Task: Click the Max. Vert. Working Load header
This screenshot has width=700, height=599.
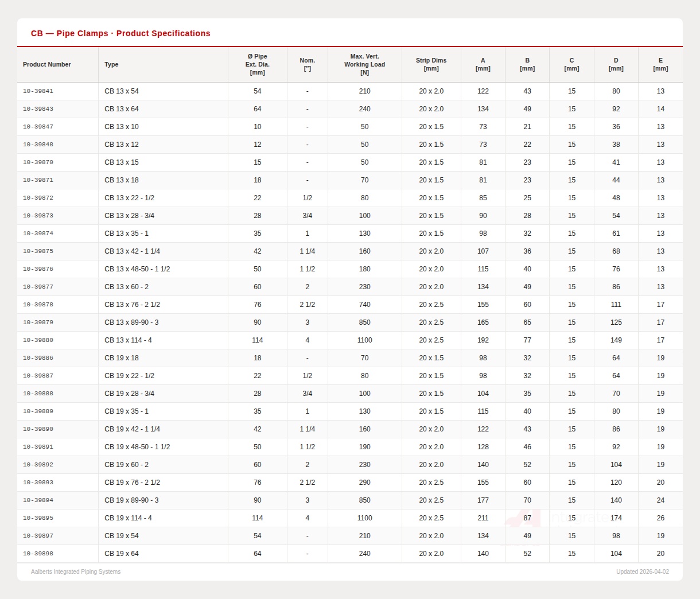Action: [x=364, y=65]
